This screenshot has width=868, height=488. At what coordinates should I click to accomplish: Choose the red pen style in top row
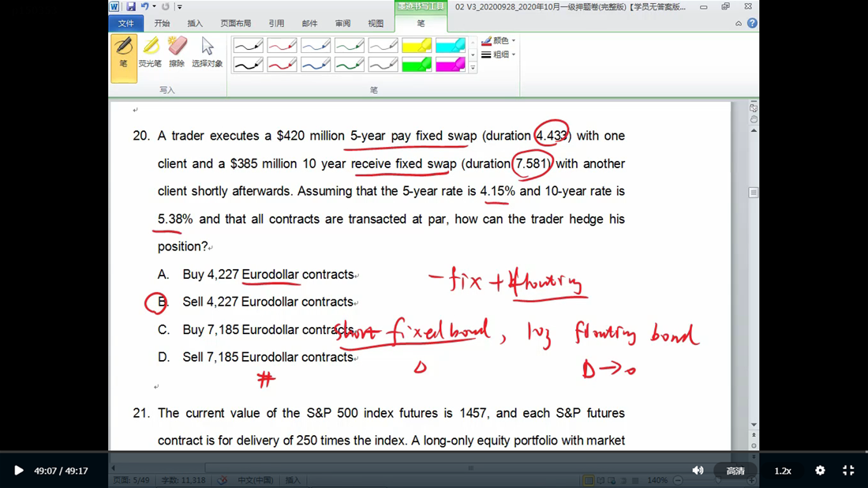pos(282,46)
